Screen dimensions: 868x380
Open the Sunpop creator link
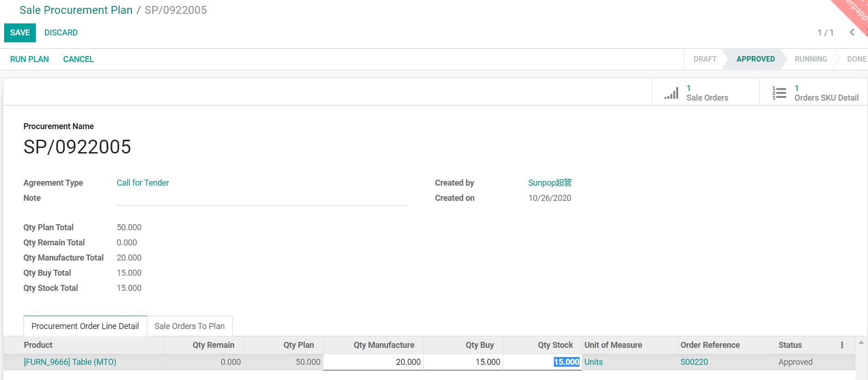(550, 183)
